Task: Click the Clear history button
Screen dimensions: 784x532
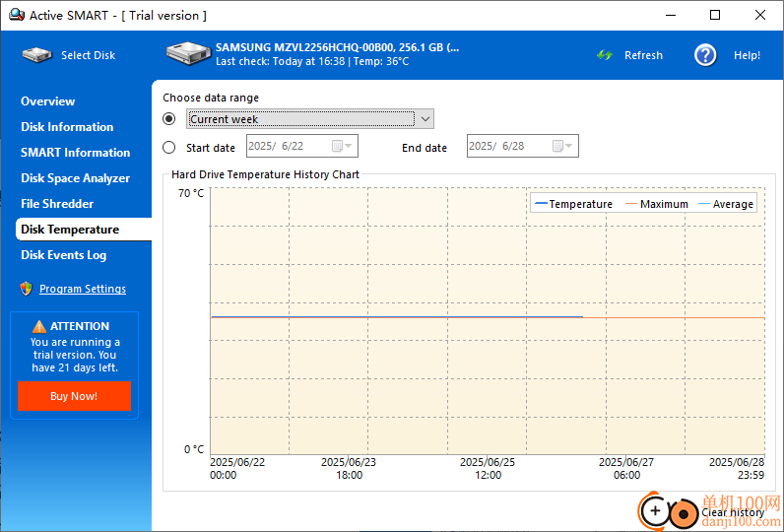Action: [x=733, y=512]
